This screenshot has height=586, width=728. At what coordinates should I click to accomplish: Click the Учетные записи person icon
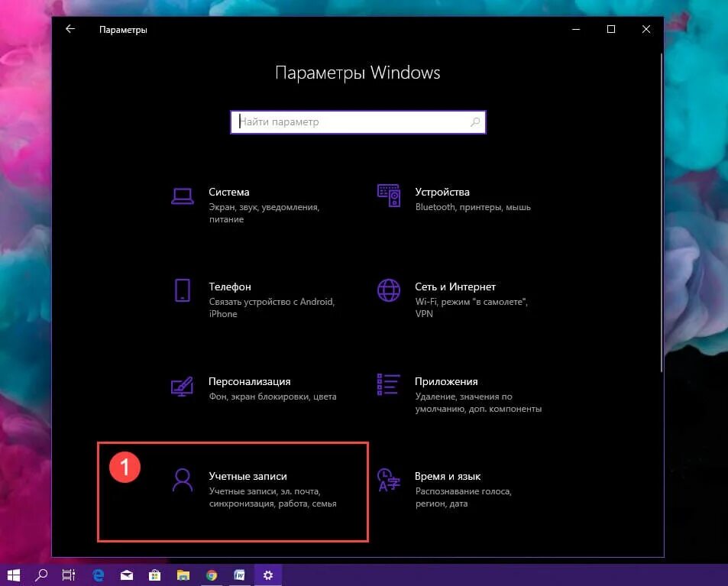(x=183, y=480)
